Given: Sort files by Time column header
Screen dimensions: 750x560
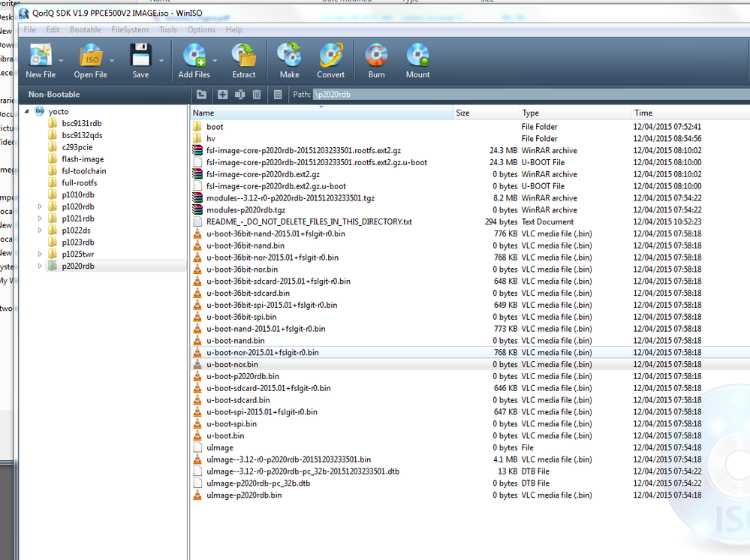Looking at the screenshot, I should (690, 113).
